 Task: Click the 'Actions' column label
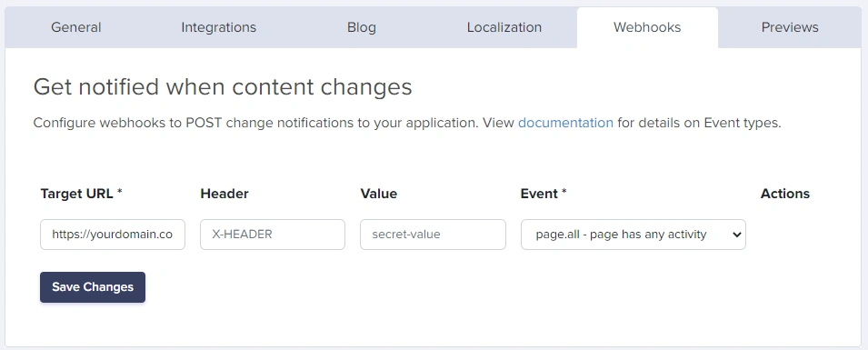pos(785,194)
